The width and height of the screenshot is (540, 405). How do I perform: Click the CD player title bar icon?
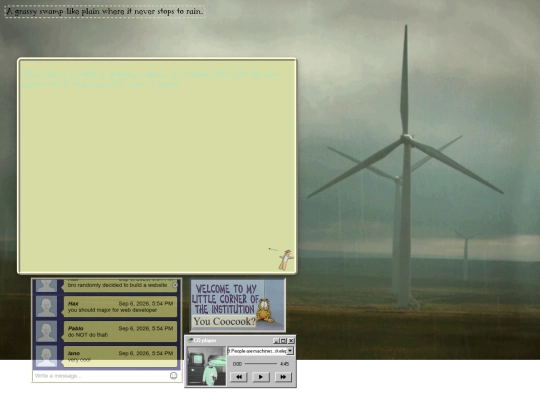[x=190, y=341]
